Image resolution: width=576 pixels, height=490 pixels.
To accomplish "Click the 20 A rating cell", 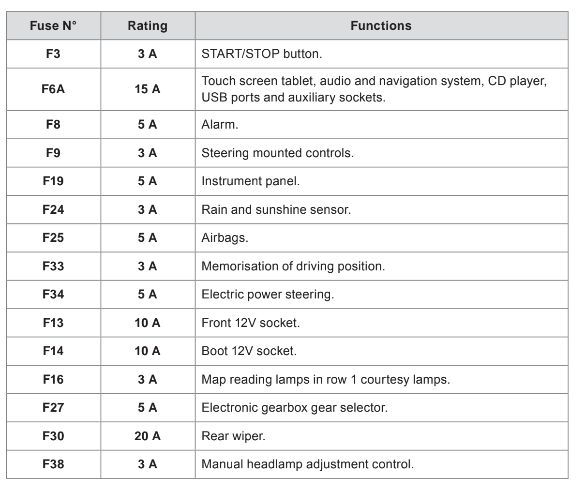I will point(148,436).
